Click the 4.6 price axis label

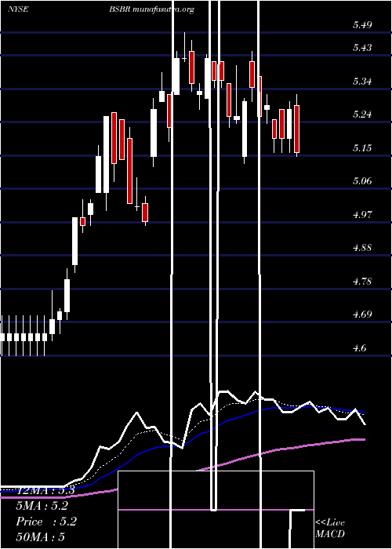[359, 348]
